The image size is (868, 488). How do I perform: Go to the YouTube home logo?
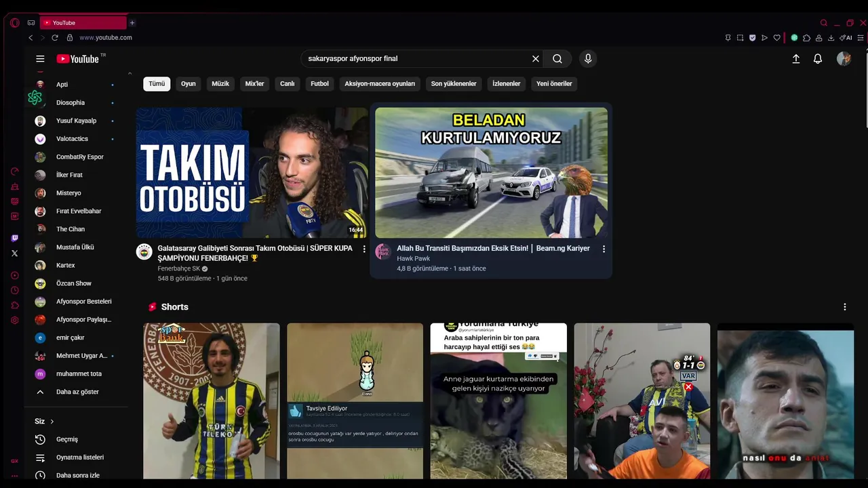click(78, 59)
